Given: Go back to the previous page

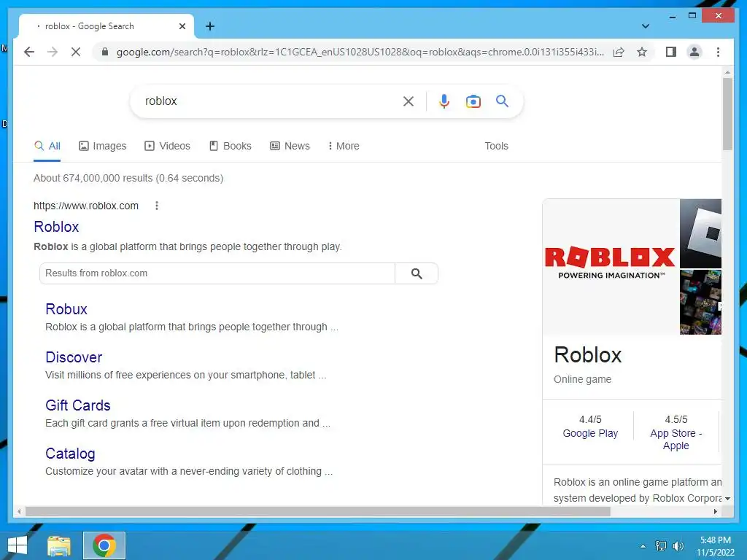Looking at the screenshot, I should [x=29, y=52].
